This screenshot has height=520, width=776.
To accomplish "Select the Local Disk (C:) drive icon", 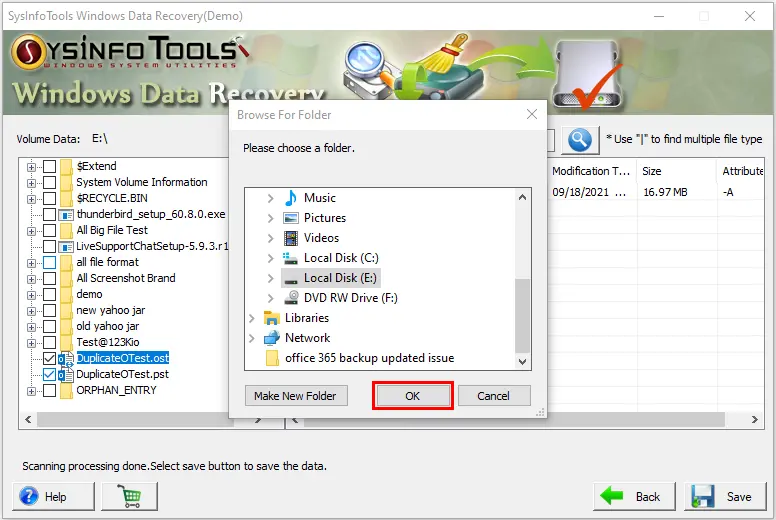I will (291, 258).
